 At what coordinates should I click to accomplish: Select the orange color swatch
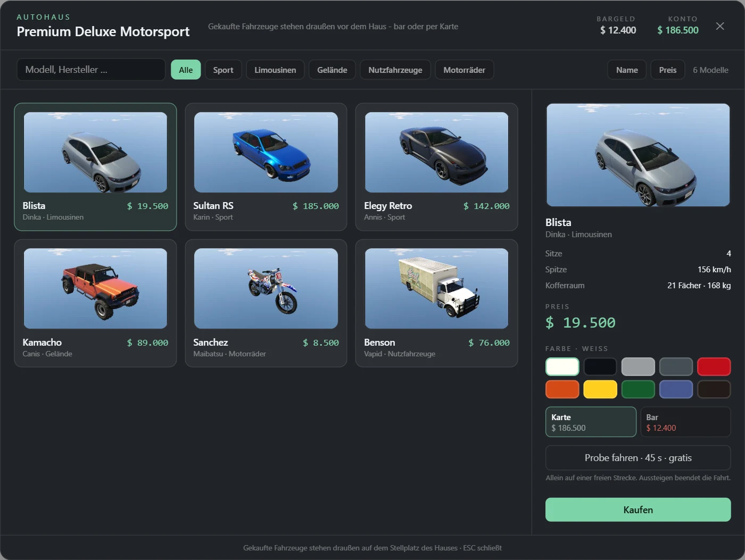point(562,389)
